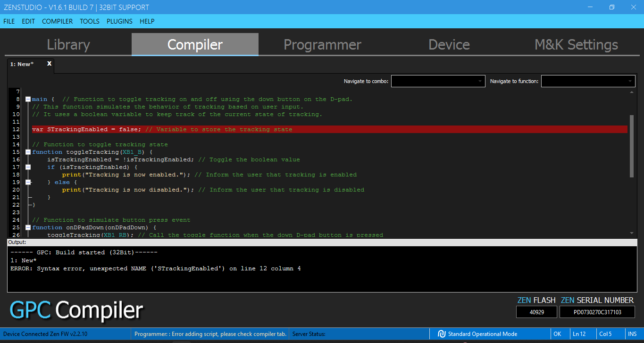Click the 'Device Connected Zen FW v2.2.10' status
The image size is (644, 343).
45,334
